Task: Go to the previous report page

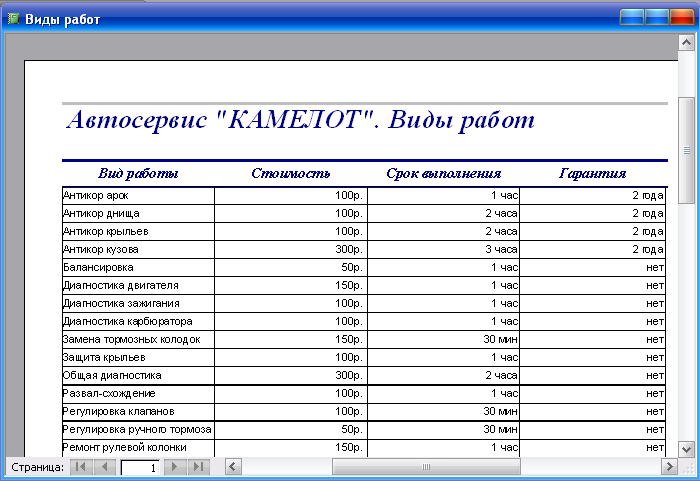Action: pyautogui.click(x=104, y=467)
